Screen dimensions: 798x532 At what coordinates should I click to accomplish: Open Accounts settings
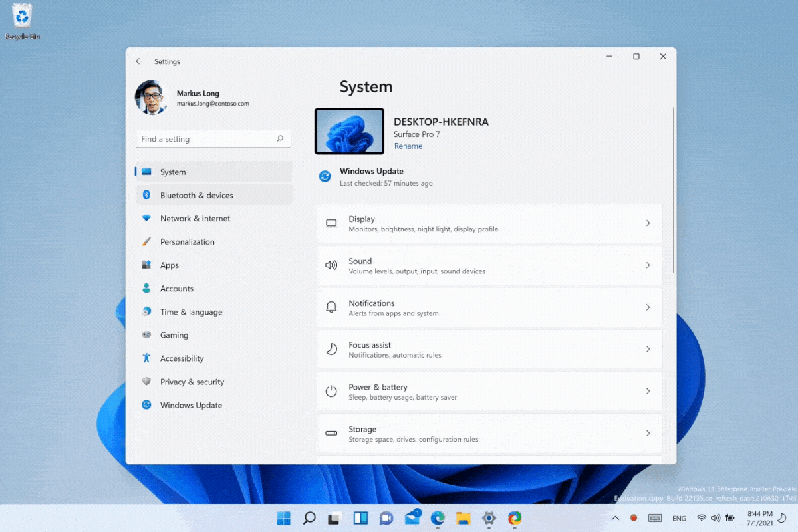click(213, 288)
